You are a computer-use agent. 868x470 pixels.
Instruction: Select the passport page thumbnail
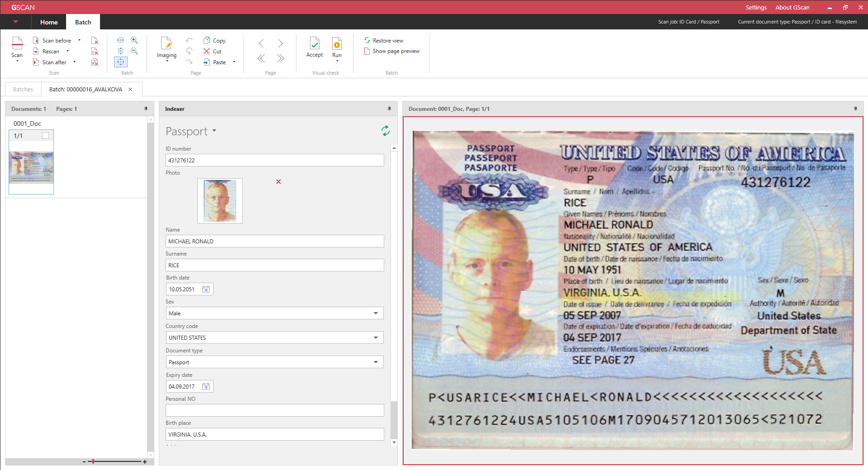point(31,167)
